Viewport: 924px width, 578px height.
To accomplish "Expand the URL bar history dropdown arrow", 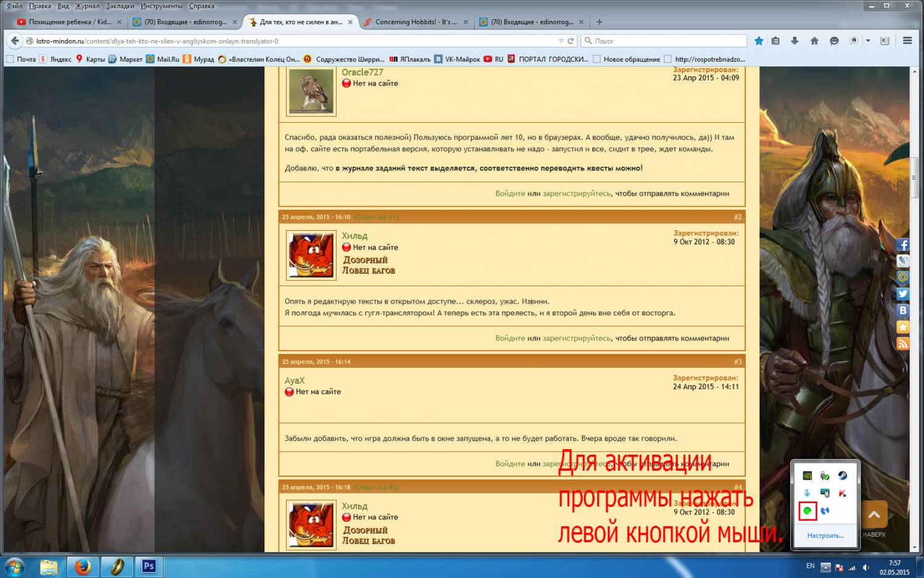I will [x=560, y=41].
